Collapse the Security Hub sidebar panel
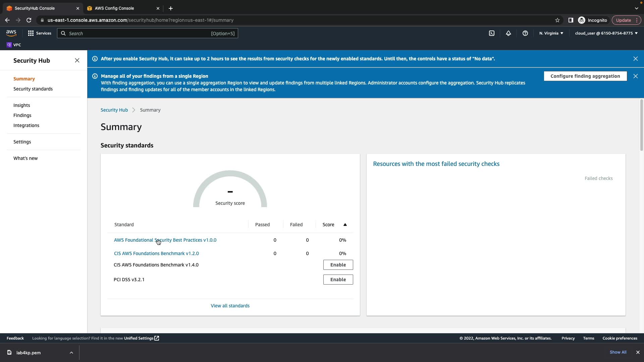Viewport: 644px width, 362px height. pyautogui.click(x=77, y=60)
